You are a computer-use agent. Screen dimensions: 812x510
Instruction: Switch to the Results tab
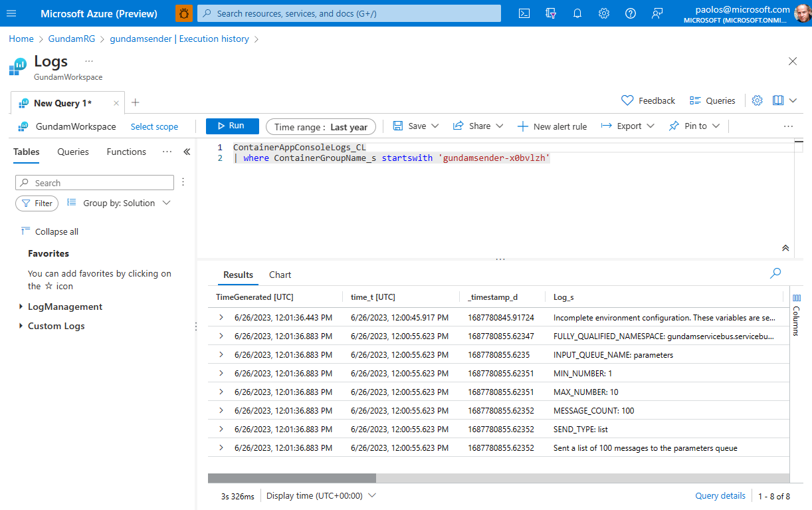click(238, 275)
